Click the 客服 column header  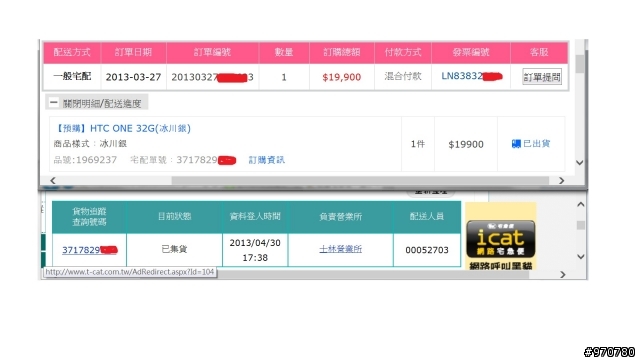point(539,52)
